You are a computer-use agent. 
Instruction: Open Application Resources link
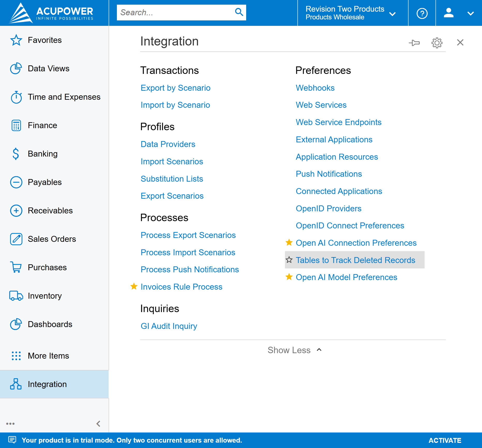337,157
